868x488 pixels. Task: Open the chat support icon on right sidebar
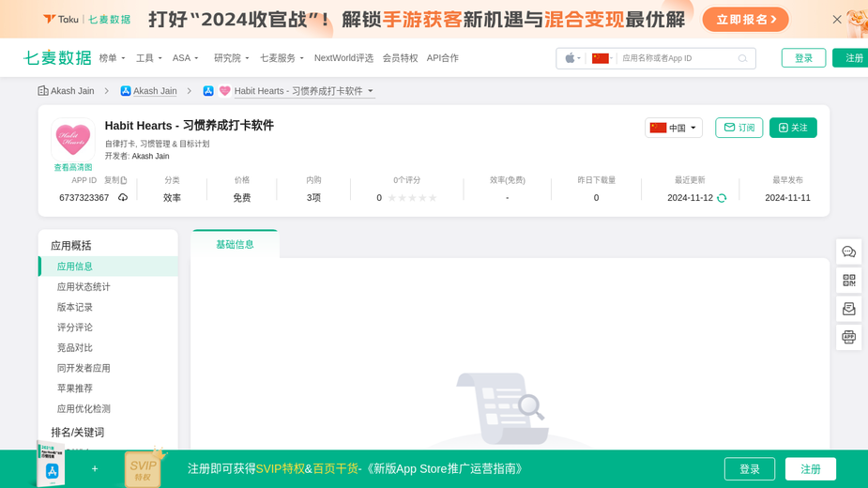coord(848,252)
